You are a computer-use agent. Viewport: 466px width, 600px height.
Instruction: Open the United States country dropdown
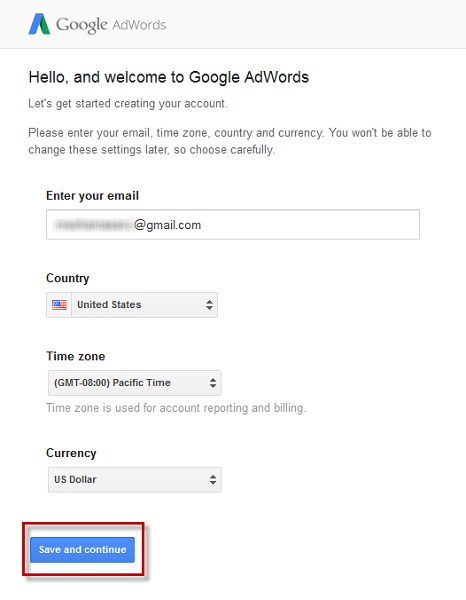(132, 305)
